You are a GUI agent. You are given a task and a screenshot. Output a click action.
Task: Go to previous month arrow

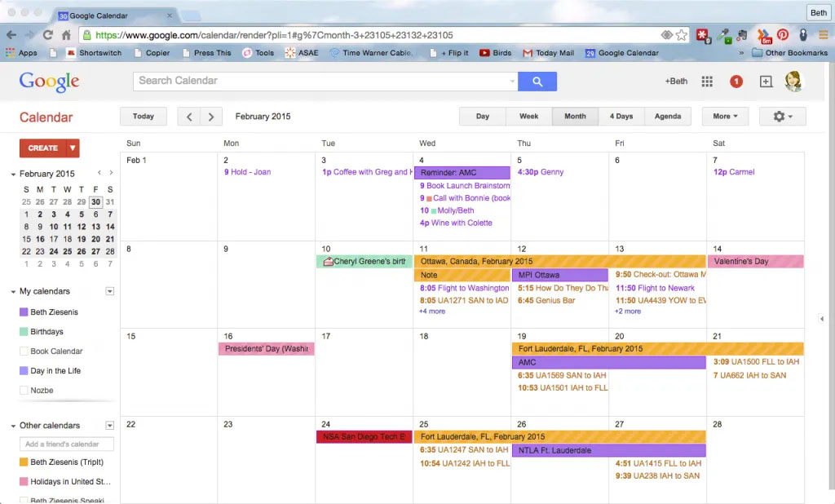[189, 117]
